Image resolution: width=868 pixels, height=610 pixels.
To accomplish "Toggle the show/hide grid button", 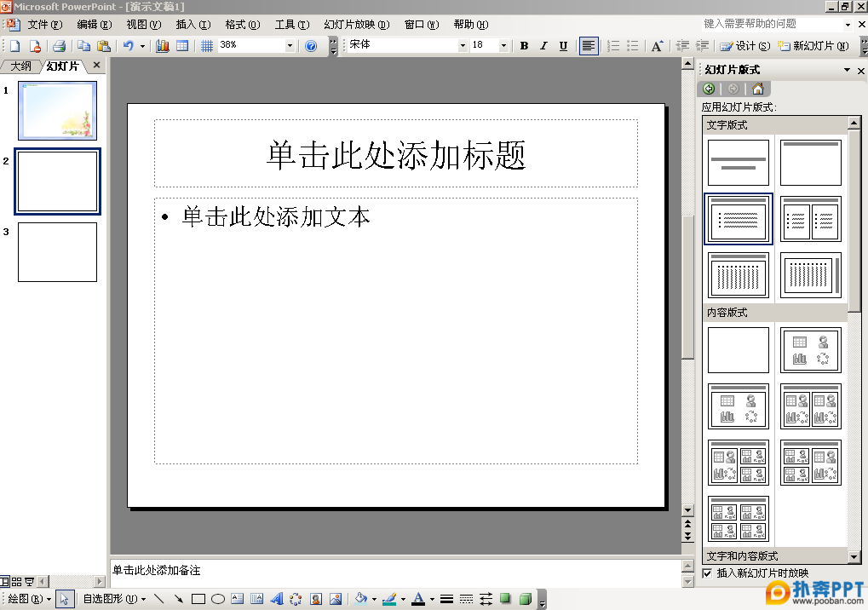I will 206,46.
